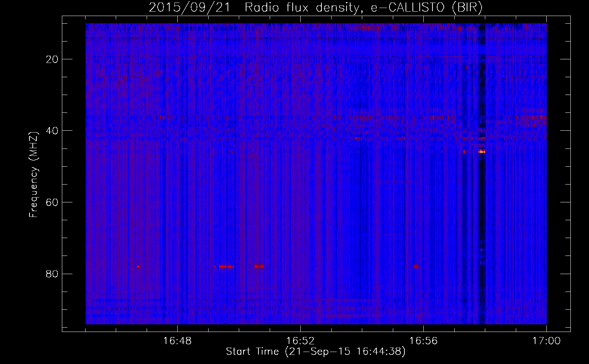Click the 17:00 time tick label
589x364 pixels.
click(x=546, y=341)
